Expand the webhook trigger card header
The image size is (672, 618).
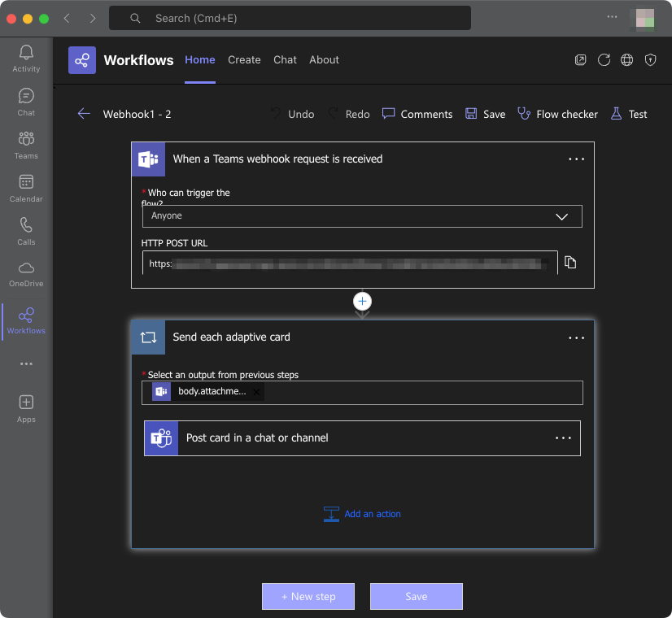[363, 159]
